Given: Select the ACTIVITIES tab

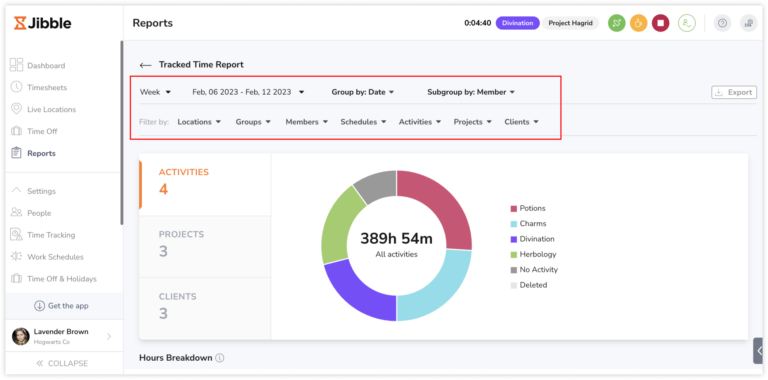Looking at the screenshot, I should (205, 185).
